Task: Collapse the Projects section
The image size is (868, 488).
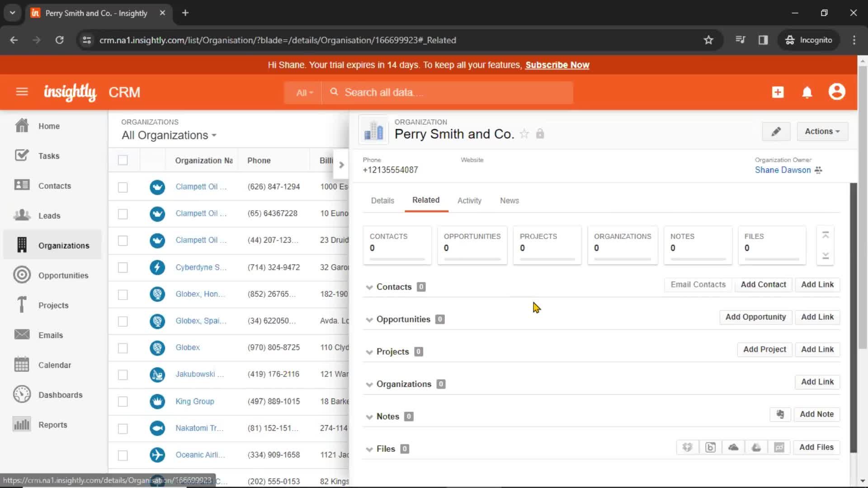Action: (x=369, y=352)
